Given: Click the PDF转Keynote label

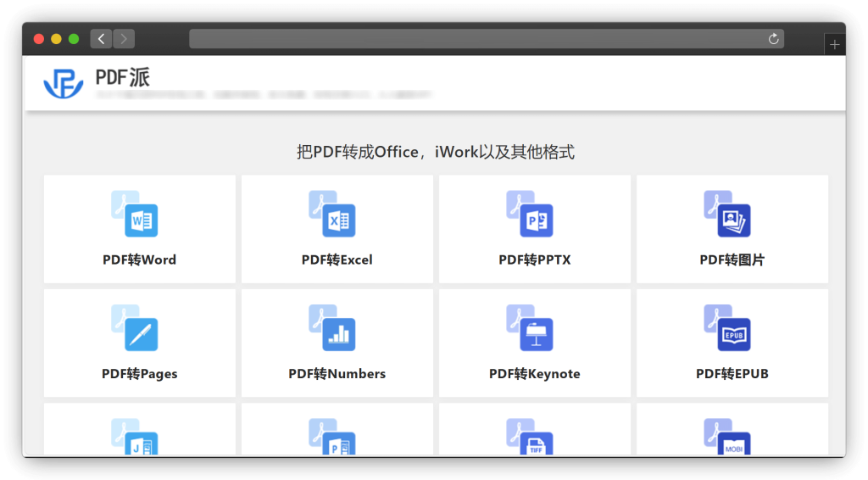Looking at the screenshot, I should coord(535,374).
